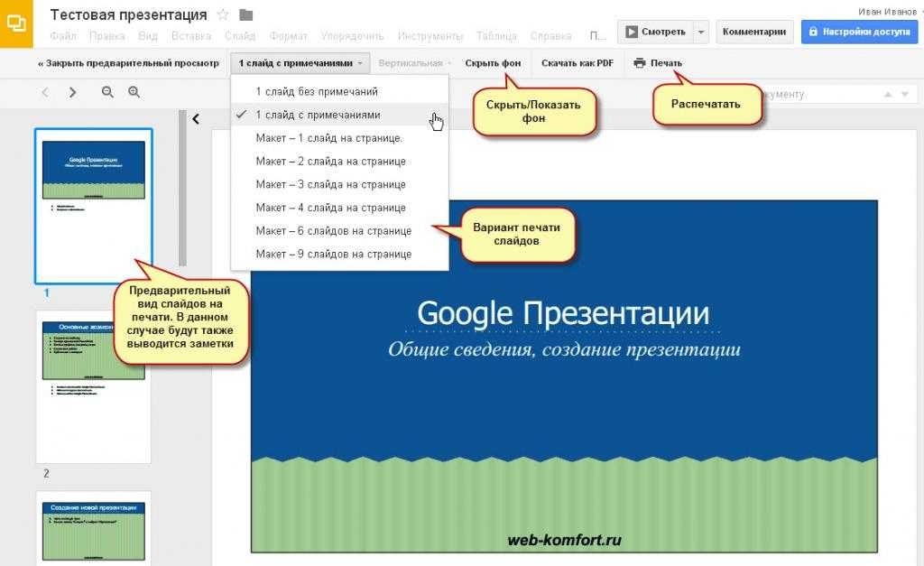The height and width of the screenshot is (566, 924).
Task: Open the '1 слайд с примечаниями' layout dropdown
Action: tap(300, 63)
